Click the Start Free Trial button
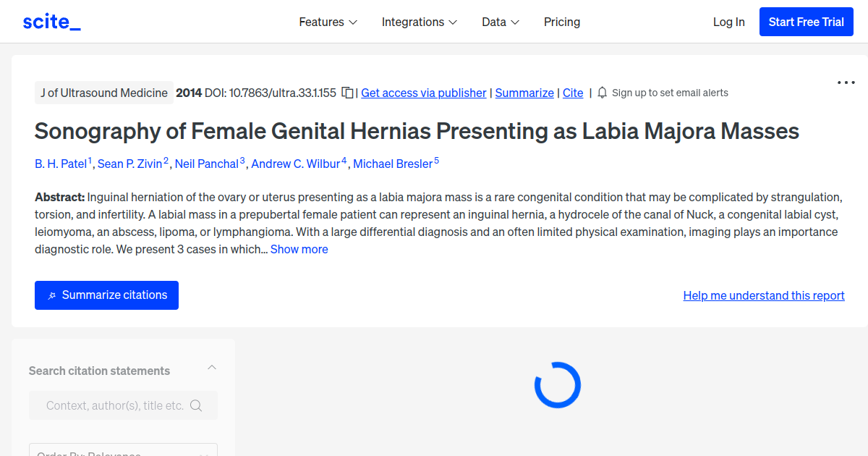 807,22
